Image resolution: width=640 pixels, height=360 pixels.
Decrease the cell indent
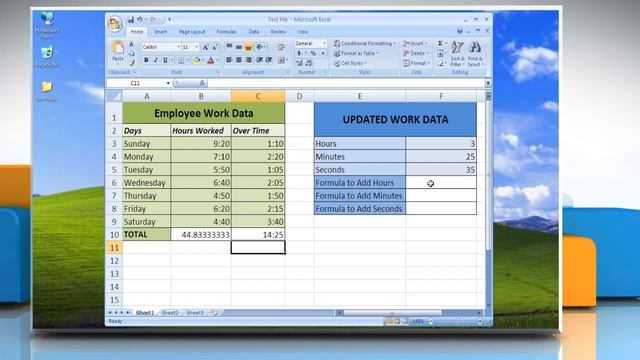coord(259,60)
